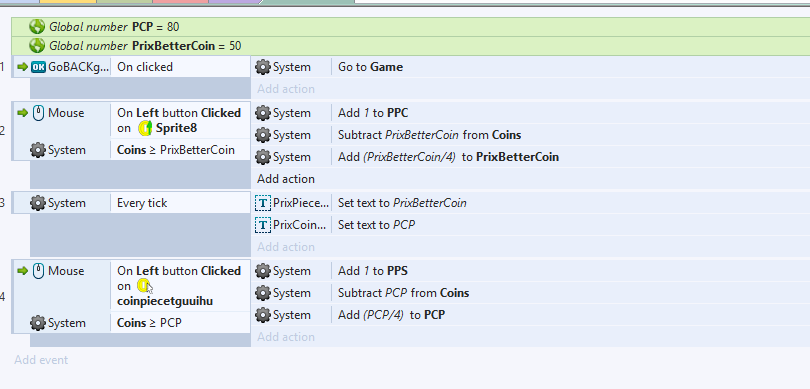Viewport: 810px width, 389px height.
Task: Select the On clicked condition
Action: [x=180, y=67]
